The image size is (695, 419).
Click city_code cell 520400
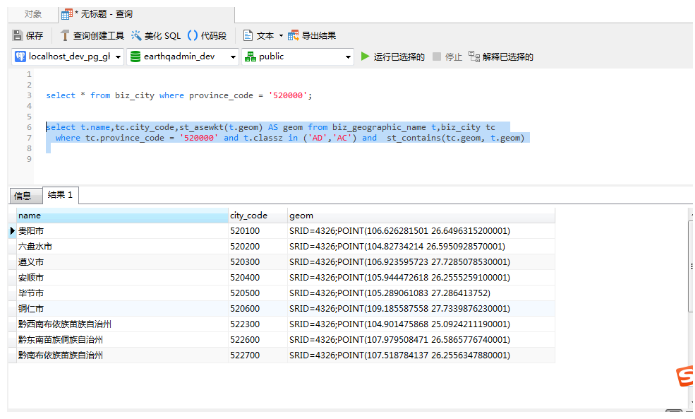(x=258, y=278)
